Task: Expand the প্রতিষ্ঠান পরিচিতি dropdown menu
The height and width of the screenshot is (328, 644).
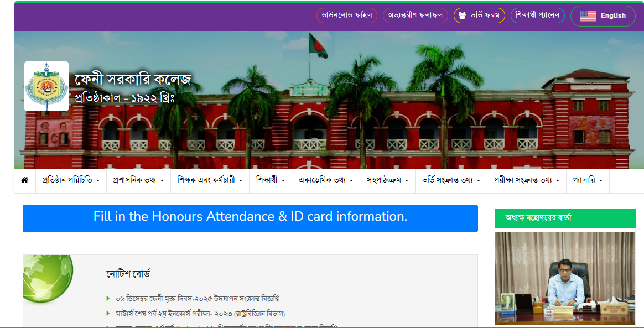Action: (x=71, y=180)
